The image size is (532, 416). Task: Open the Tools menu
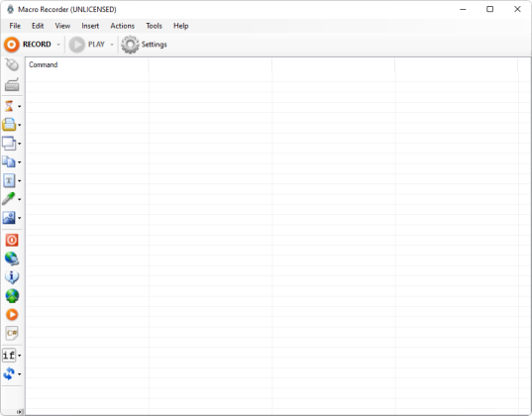[x=154, y=26]
